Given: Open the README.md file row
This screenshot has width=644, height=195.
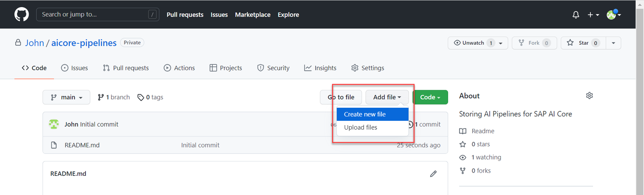Looking at the screenshot, I should click(x=245, y=145).
